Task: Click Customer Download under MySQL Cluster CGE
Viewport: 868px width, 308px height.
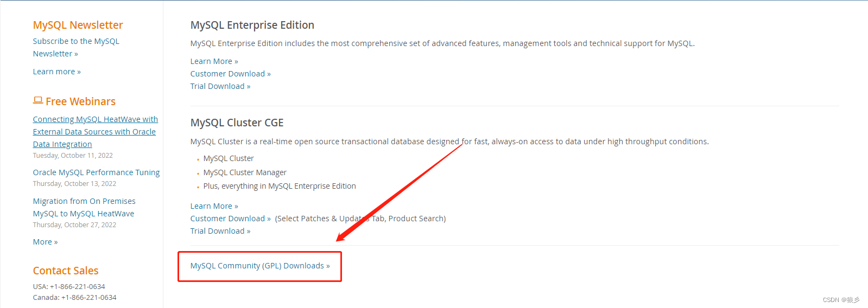Action: pyautogui.click(x=230, y=219)
